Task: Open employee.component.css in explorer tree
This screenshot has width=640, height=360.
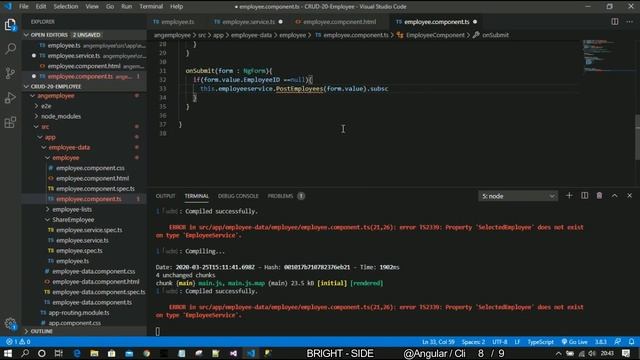Action: click(90, 168)
